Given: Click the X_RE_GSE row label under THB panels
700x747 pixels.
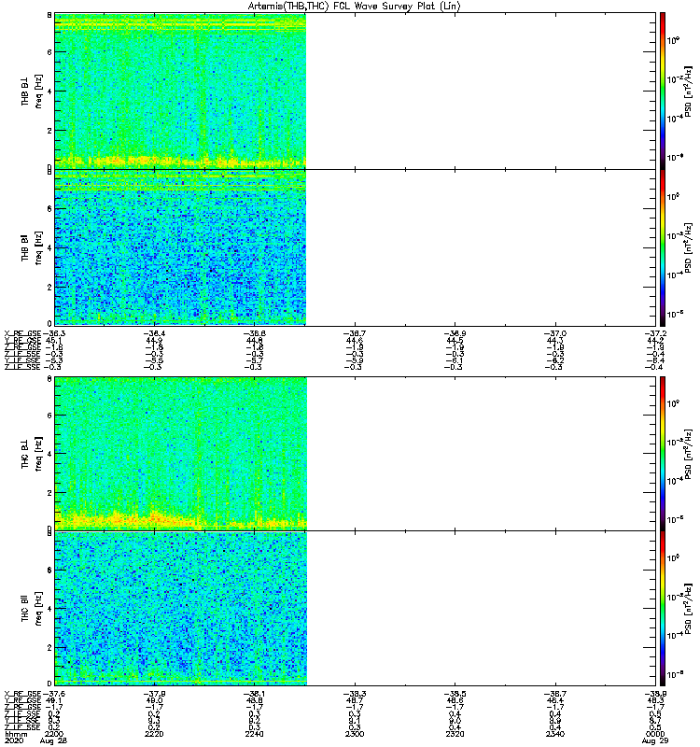Looking at the screenshot, I should (22, 333).
